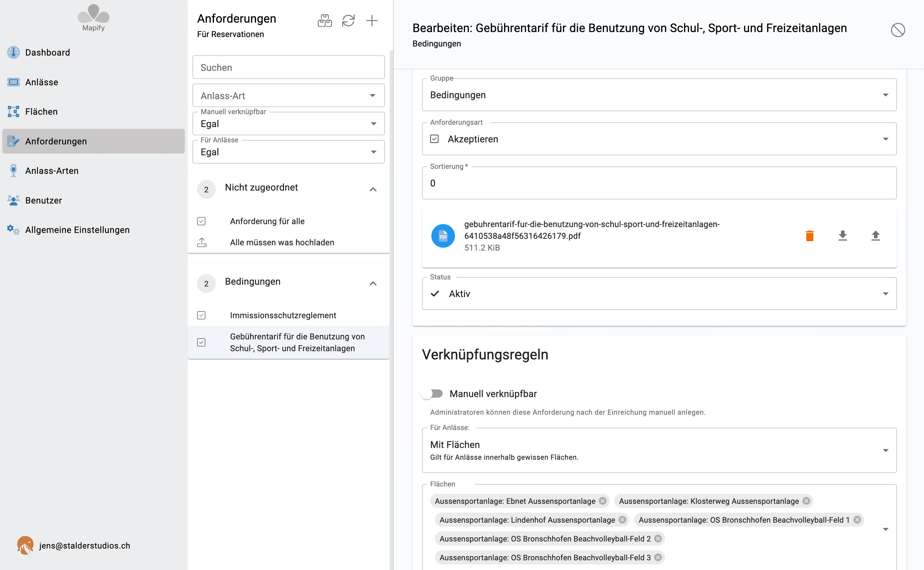Delete the uploaded PDF with trash icon
Viewport: 924px width, 570px height.
pyautogui.click(x=810, y=236)
